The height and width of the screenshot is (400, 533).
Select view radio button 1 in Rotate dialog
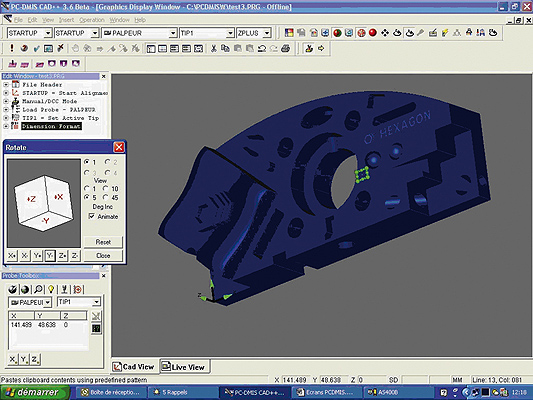point(87,162)
